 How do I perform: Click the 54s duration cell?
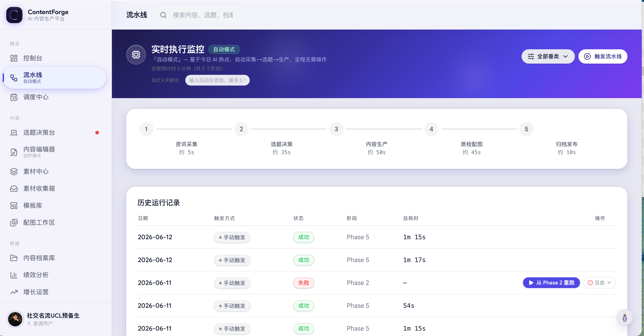(409, 306)
